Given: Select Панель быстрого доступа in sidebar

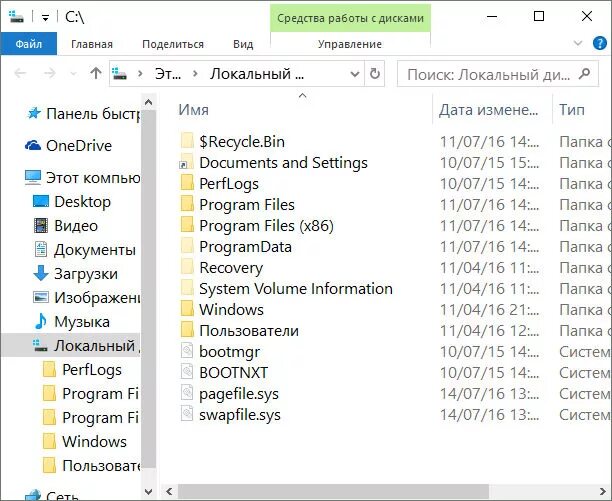Looking at the screenshot, I should tap(82, 114).
